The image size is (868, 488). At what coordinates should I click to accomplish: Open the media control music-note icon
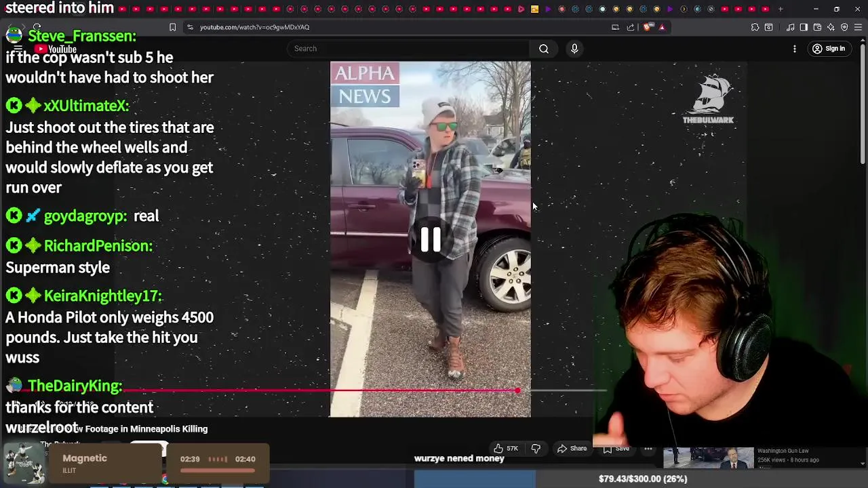pos(791,27)
